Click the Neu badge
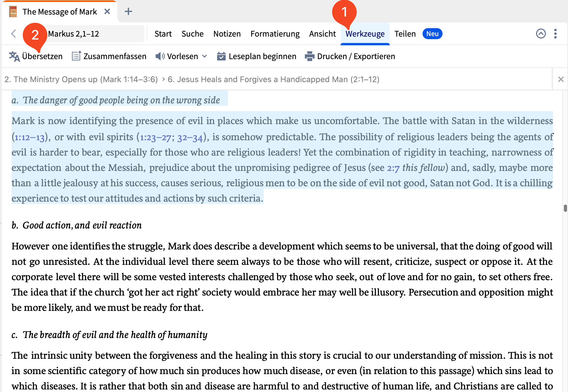This screenshot has width=568, height=392. (x=432, y=34)
